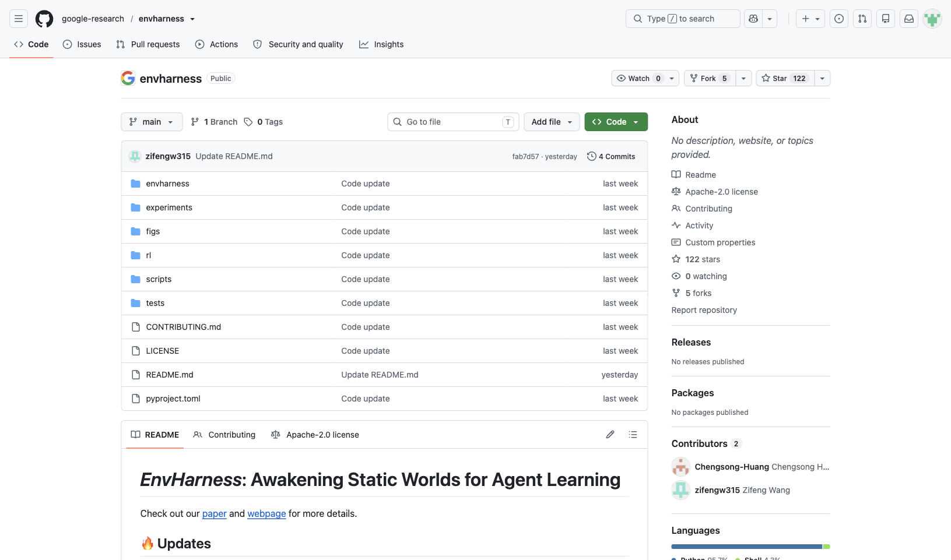Image resolution: width=951 pixels, height=560 pixels.
Task: Expand the green Code dropdown
Action: click(x=616, y=122)
